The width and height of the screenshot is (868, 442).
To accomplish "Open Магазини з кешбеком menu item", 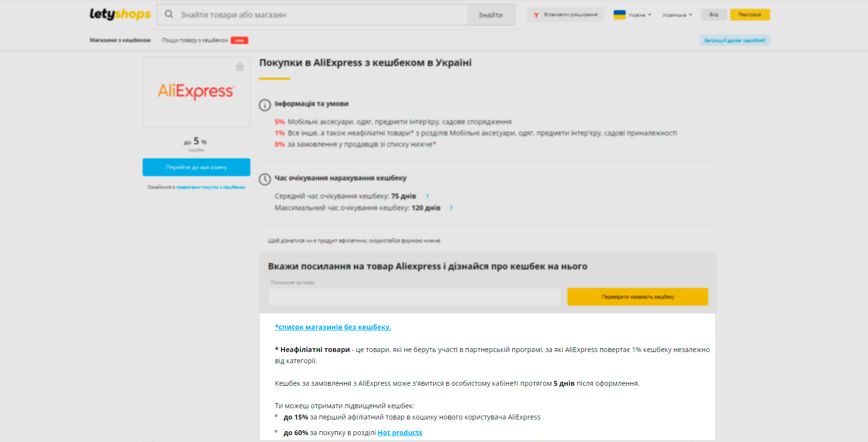I will click(120, 41).
